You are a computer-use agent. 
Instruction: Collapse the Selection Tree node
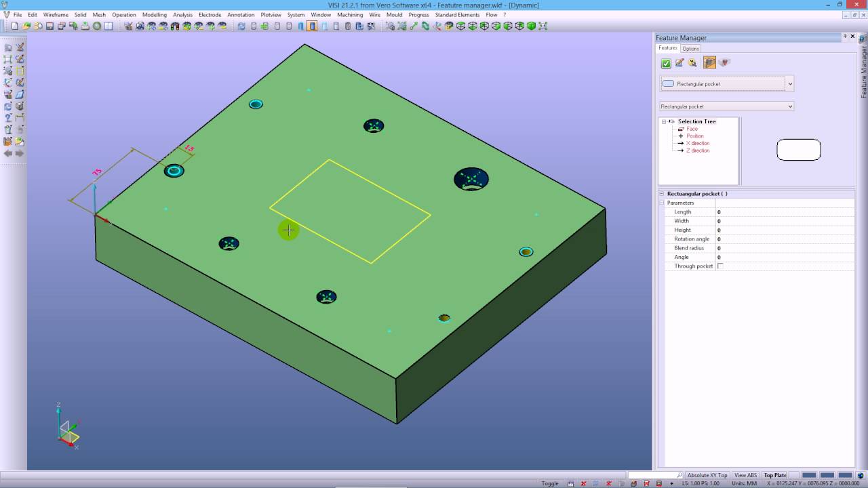tap(664, 121)
